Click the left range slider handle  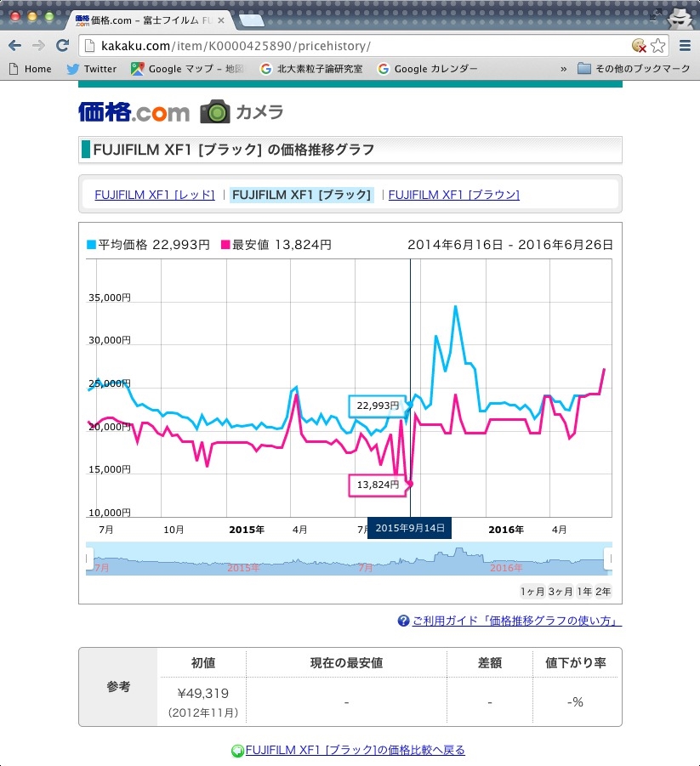point(88,559)
